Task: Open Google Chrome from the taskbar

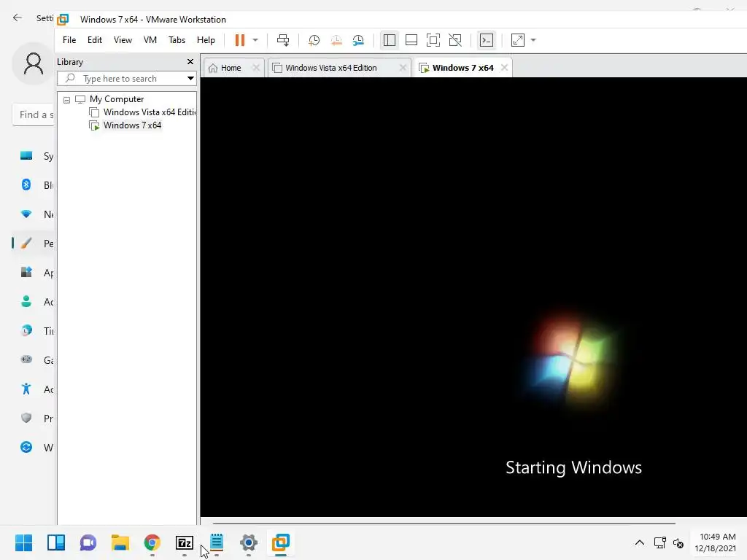Action: 152,542
